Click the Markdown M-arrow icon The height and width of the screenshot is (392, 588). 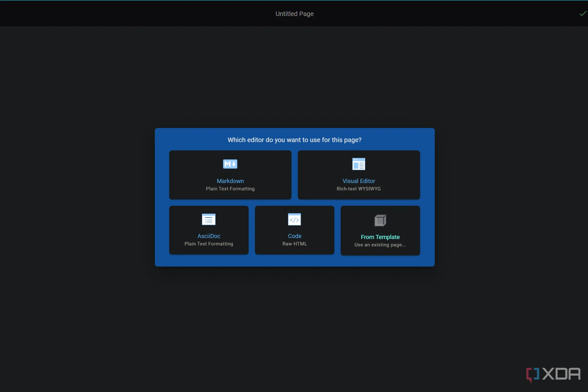coord(230,164)
